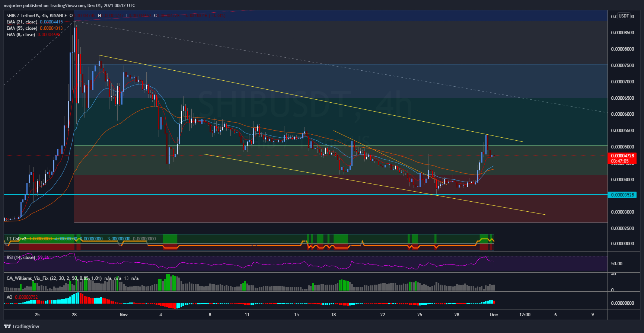Select the RSI (14, close) indicator legend
644x333 pixels.
[20, 257]
